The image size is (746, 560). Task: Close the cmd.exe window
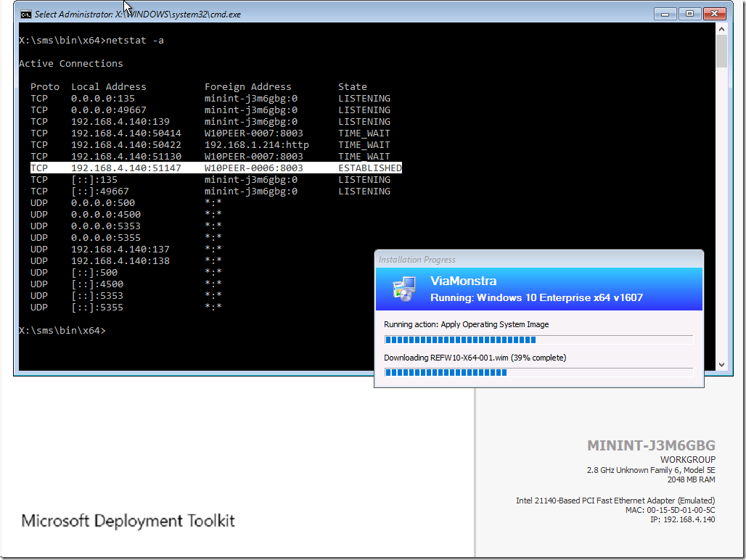714,15
